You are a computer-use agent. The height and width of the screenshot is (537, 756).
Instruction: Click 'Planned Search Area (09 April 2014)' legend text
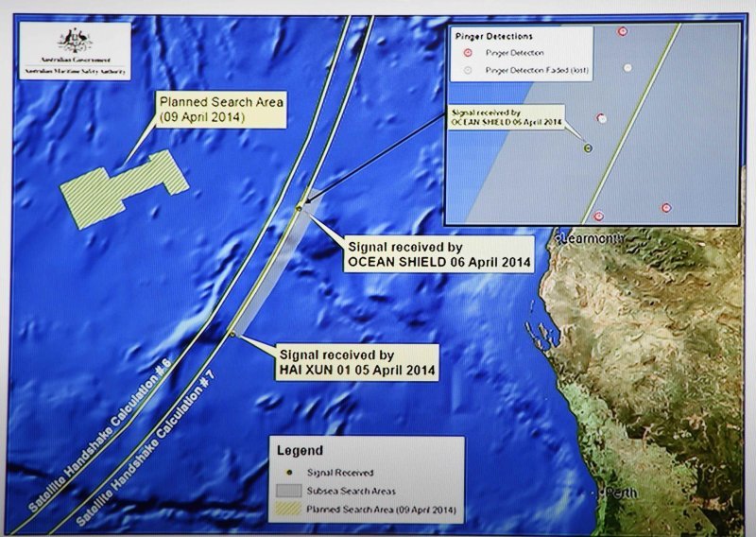coord(382,510)
